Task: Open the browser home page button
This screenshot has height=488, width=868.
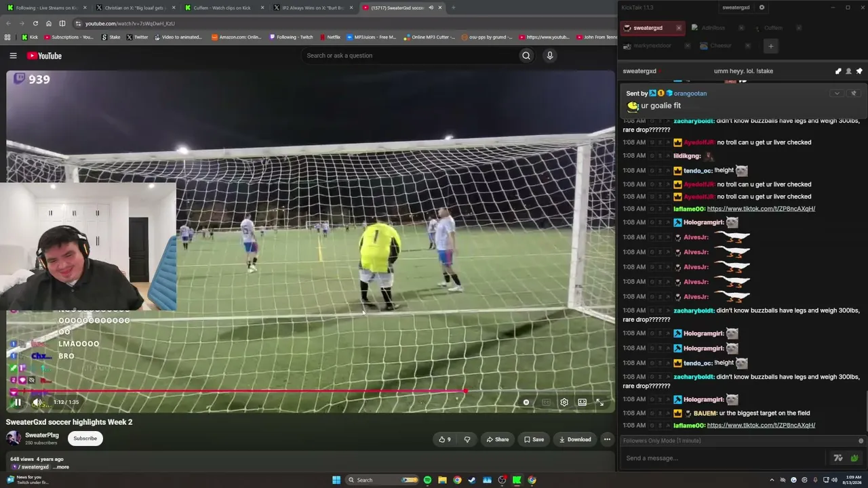Action: click(48, 23)
